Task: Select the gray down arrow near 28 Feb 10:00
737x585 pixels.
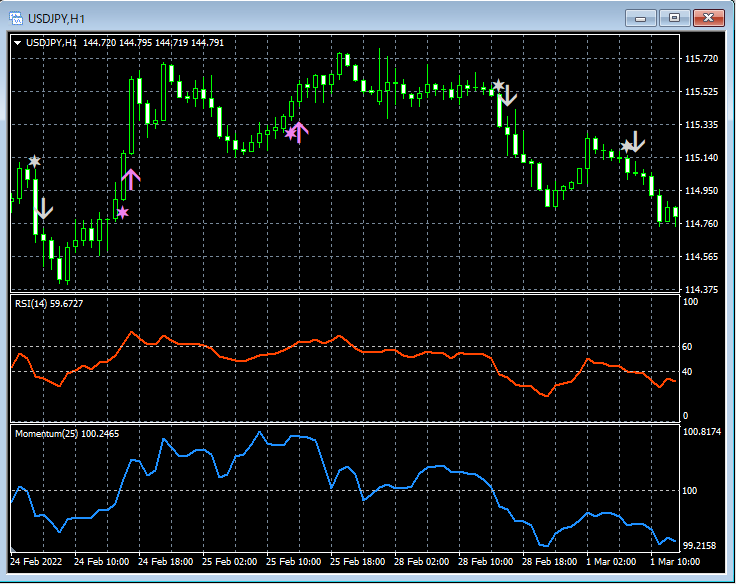Action: [x=508, y=96]
